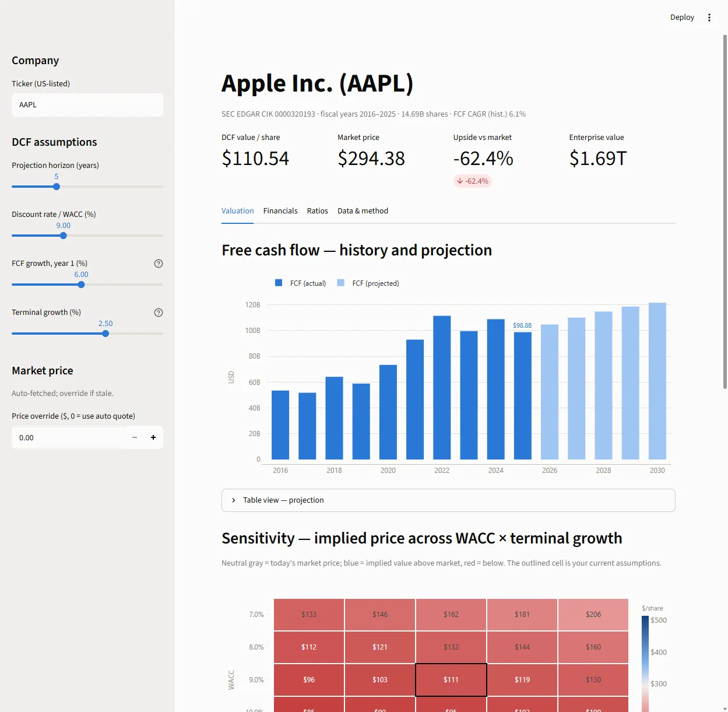Screen dimensions: 728x712
Task: Decrease price override with minus button
Action: [x=135, y=437]
